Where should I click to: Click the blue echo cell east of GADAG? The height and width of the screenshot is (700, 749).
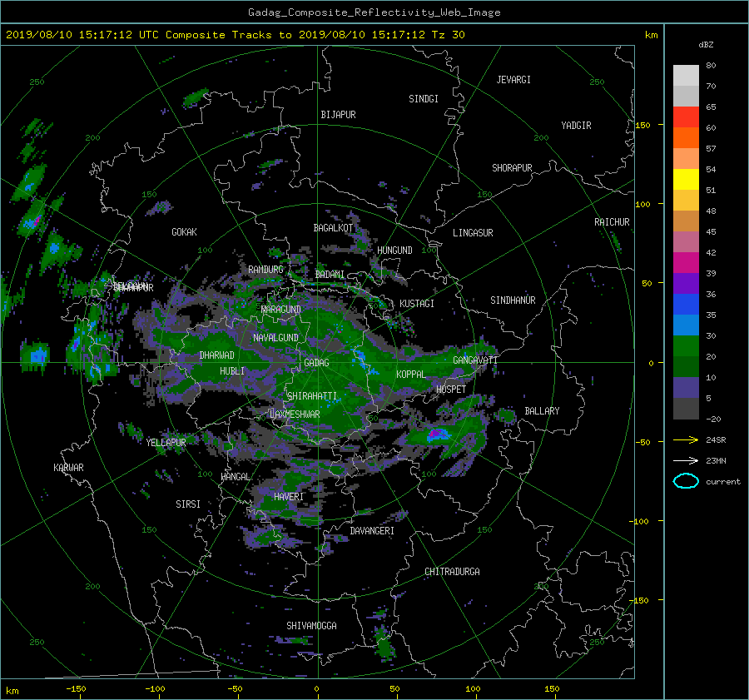coord(360,357)
